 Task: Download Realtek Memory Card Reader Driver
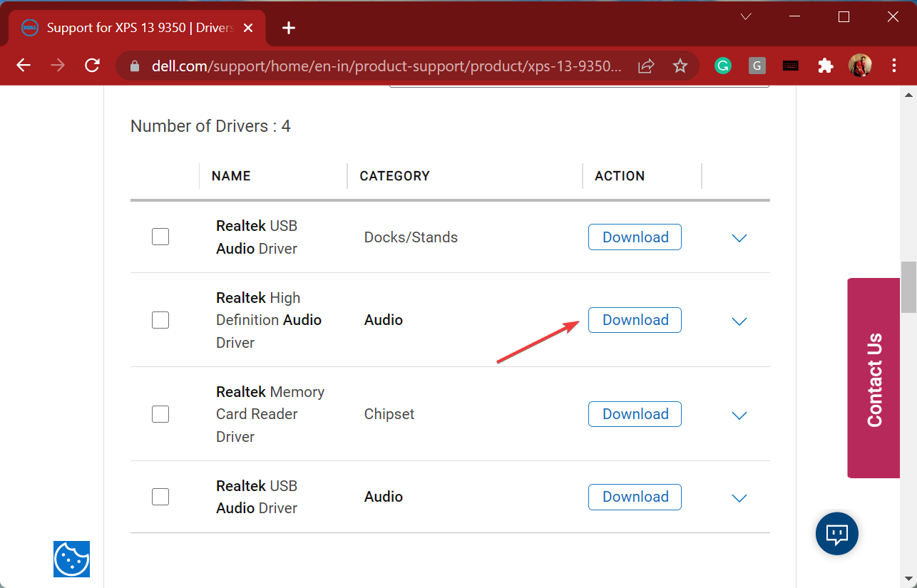pyautogui.click(x=635, y=414)
